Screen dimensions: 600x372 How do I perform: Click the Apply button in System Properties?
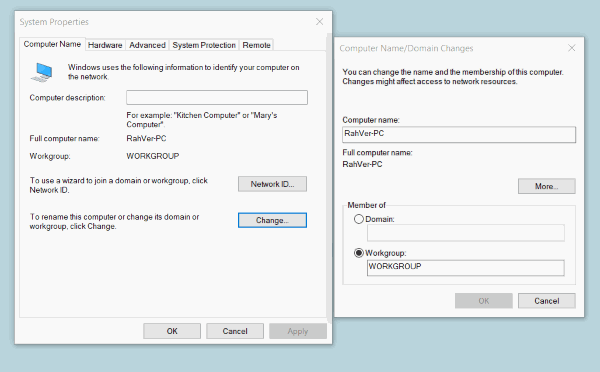tap(298, 331)
